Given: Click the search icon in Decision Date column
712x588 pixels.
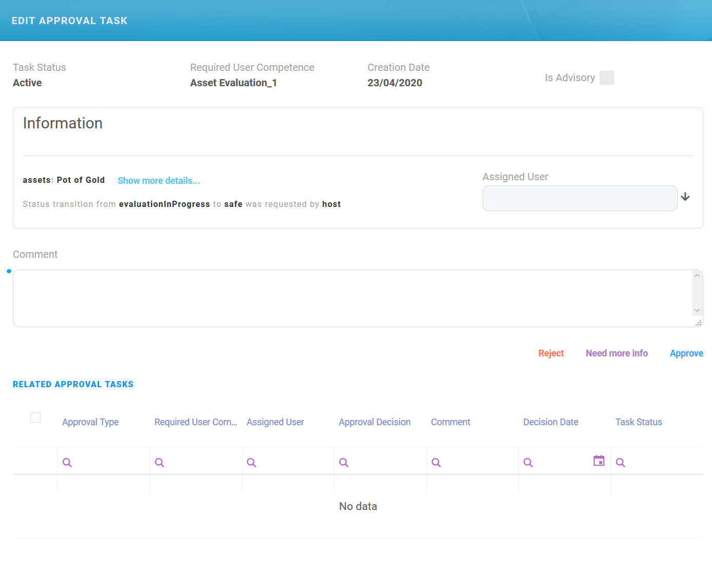Looking at the screenshot, I should click(528, 462).
